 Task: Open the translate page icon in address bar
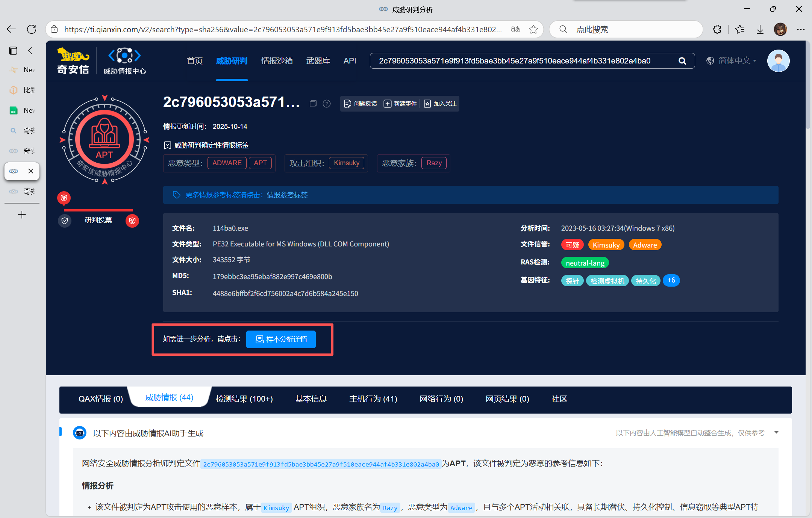point(515,29)
